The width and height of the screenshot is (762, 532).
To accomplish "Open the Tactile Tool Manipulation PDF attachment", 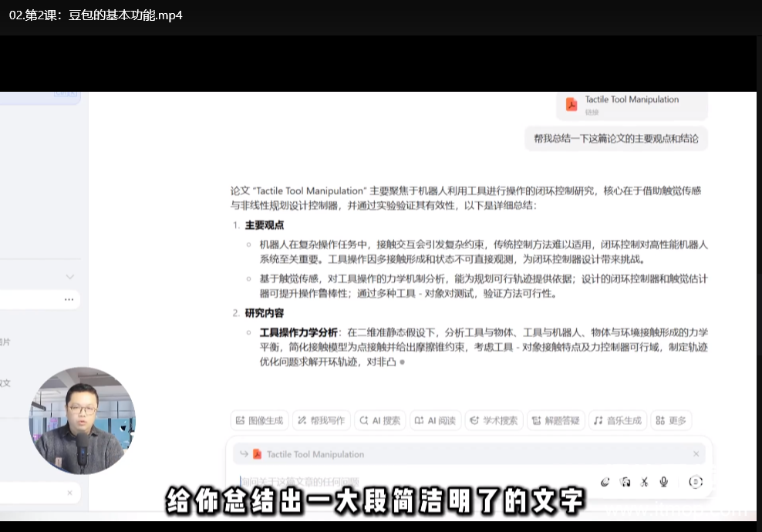I will click(x=631, y=104).
